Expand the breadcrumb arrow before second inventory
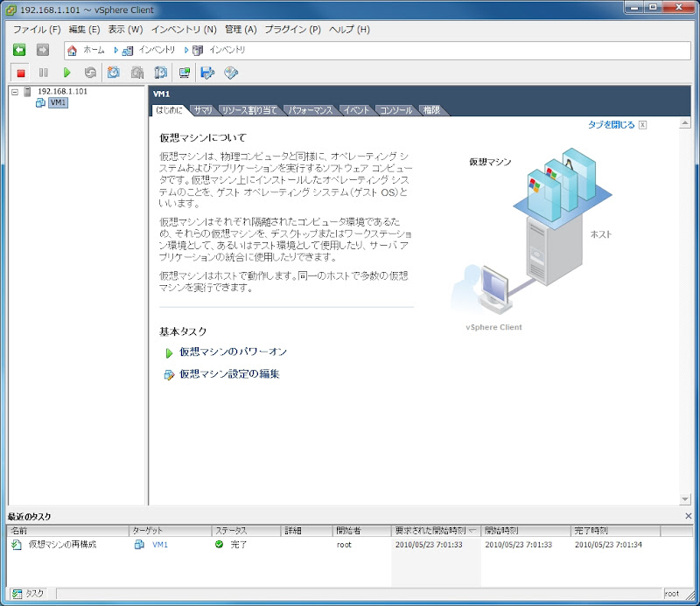Screen dimensions: 700x606 tap(186, 51)
